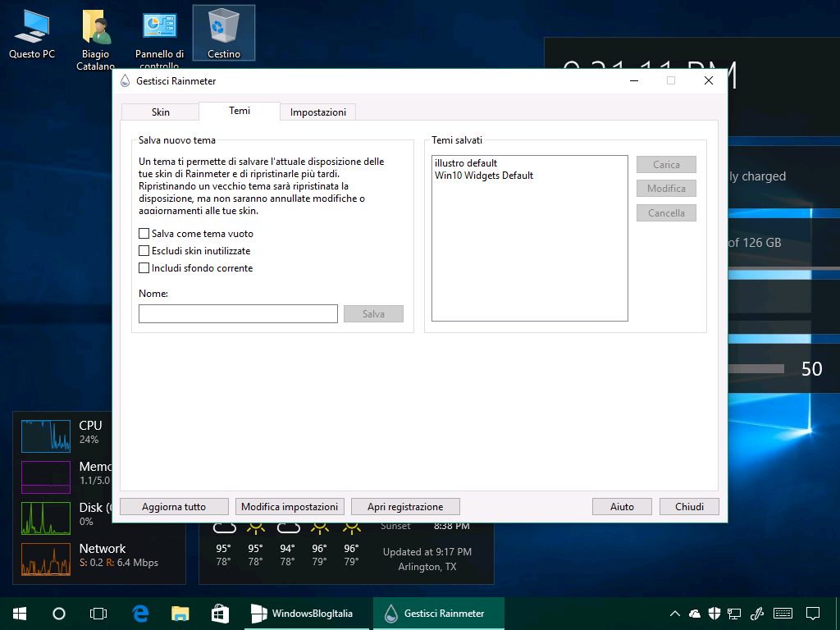Select illustro default saved theme
This screenshot has width=840, height=630.
point(466,163)
